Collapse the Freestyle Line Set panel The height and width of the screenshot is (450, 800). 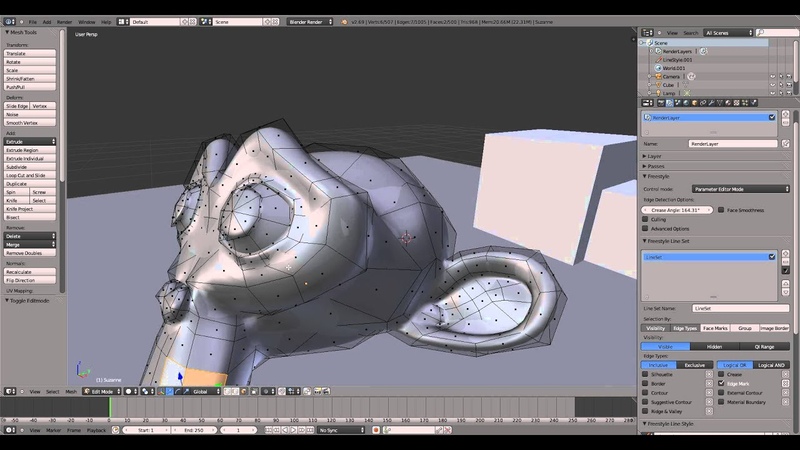click(666, 241)
